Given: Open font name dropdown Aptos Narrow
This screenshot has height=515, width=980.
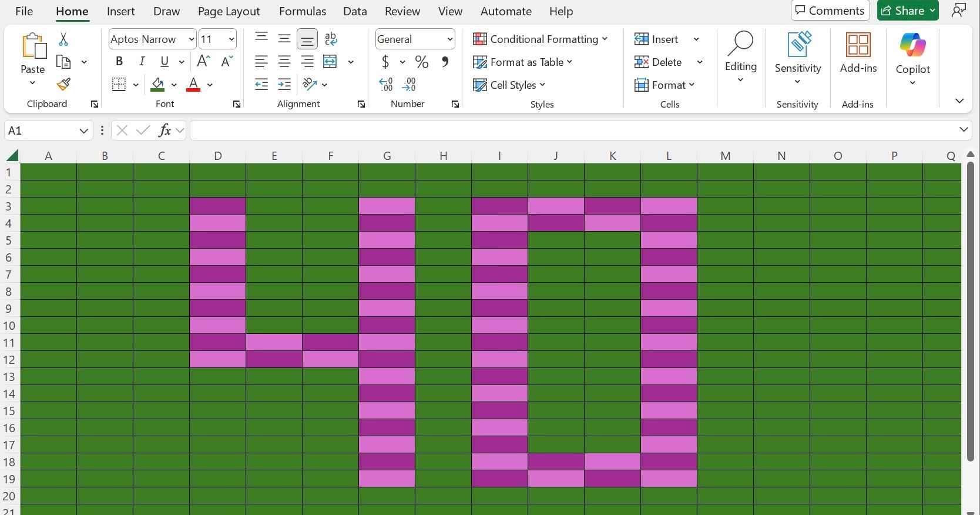Looking at the screenshot, I should click(x=192, y=39).
